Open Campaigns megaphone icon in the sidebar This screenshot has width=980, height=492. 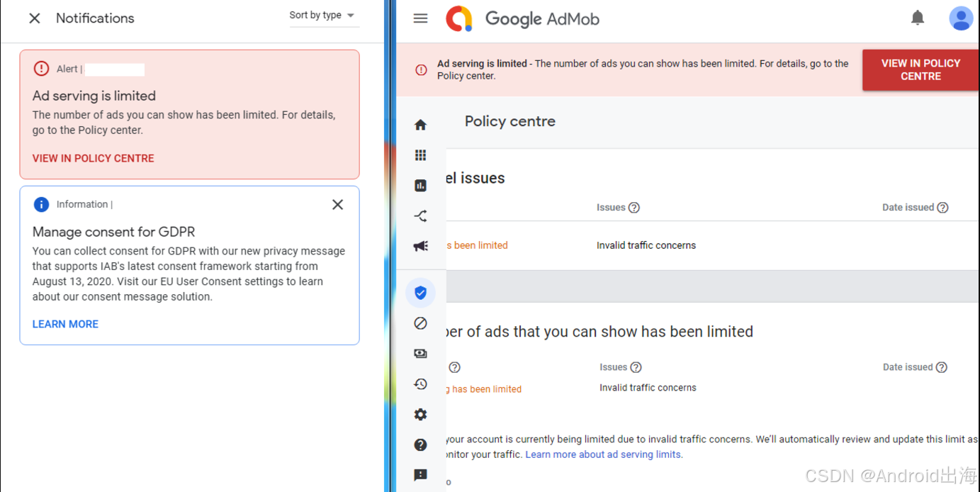(420, 246)
